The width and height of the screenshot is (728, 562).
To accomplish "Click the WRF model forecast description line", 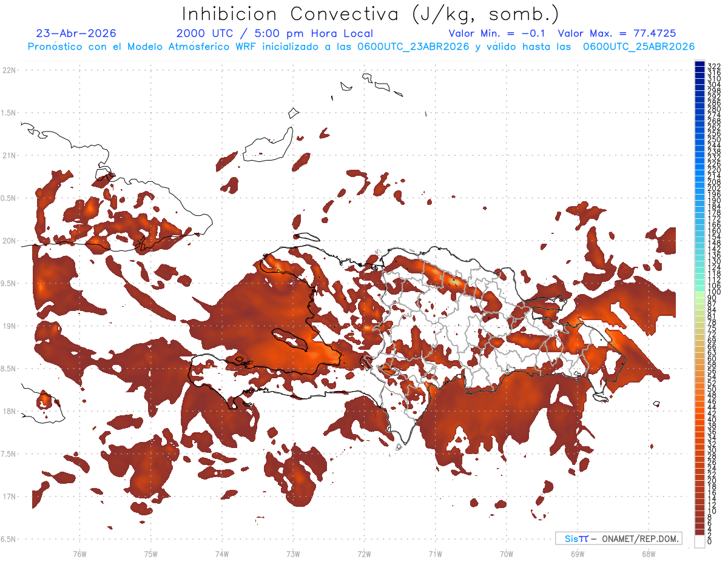I will [361, 47].
